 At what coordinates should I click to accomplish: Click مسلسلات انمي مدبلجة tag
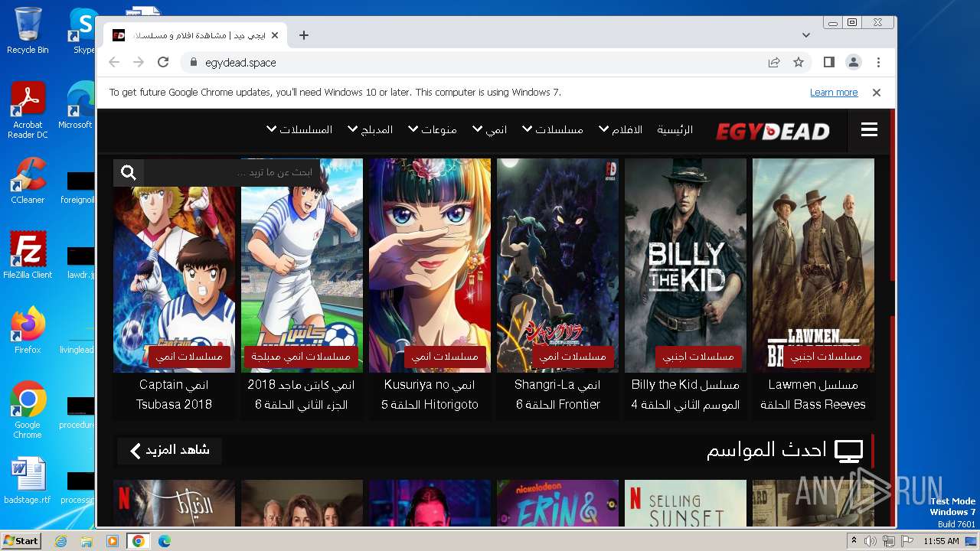click(x=301, y=357)
